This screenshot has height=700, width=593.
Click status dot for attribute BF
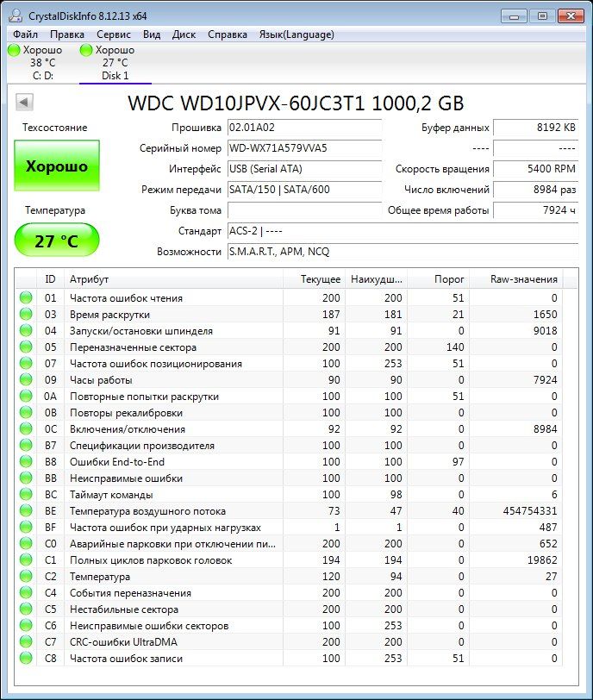26,528
